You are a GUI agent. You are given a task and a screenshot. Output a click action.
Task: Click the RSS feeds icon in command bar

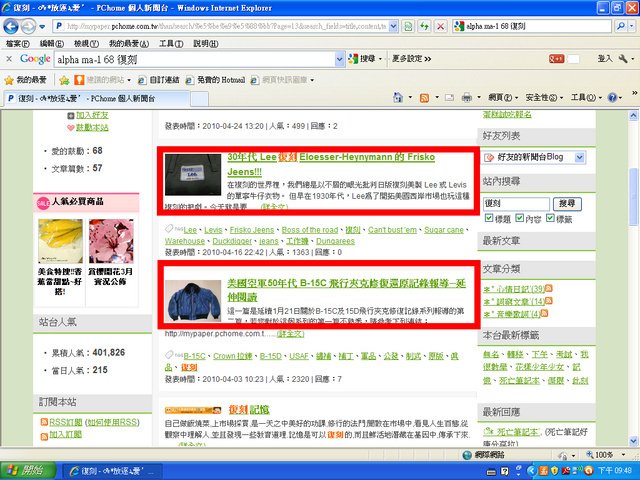tap(424, 98)
